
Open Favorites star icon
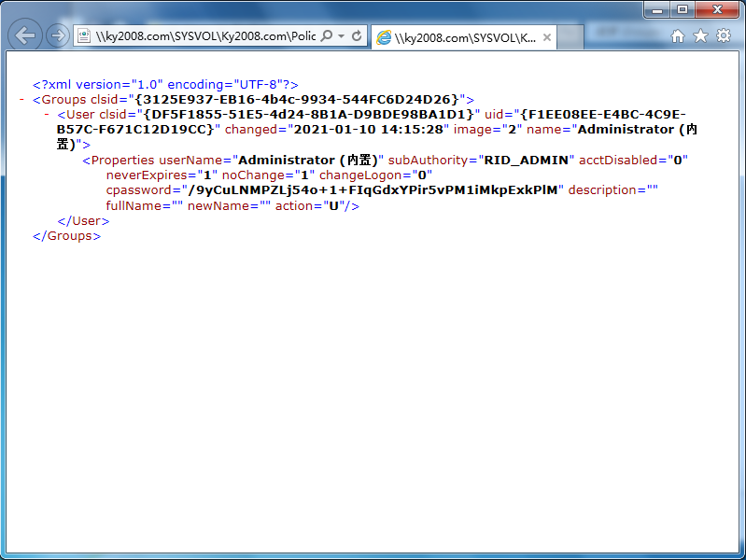click(x=700, y=36)
